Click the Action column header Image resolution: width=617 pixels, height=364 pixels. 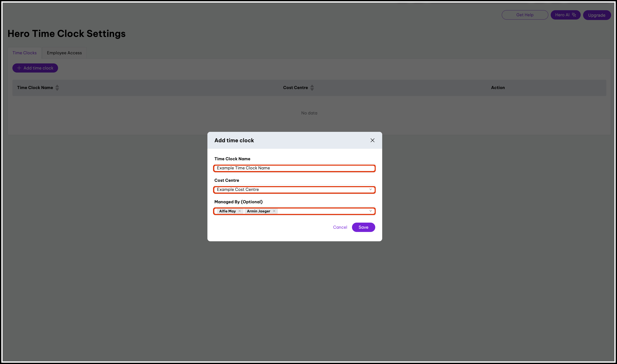(x=498, y=88)
